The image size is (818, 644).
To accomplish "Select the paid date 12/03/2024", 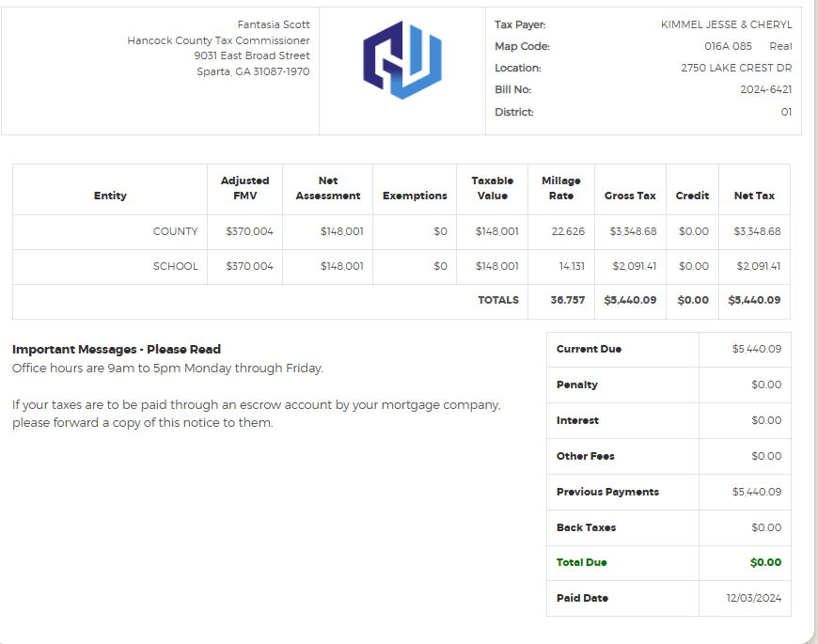I will (753, 598).
